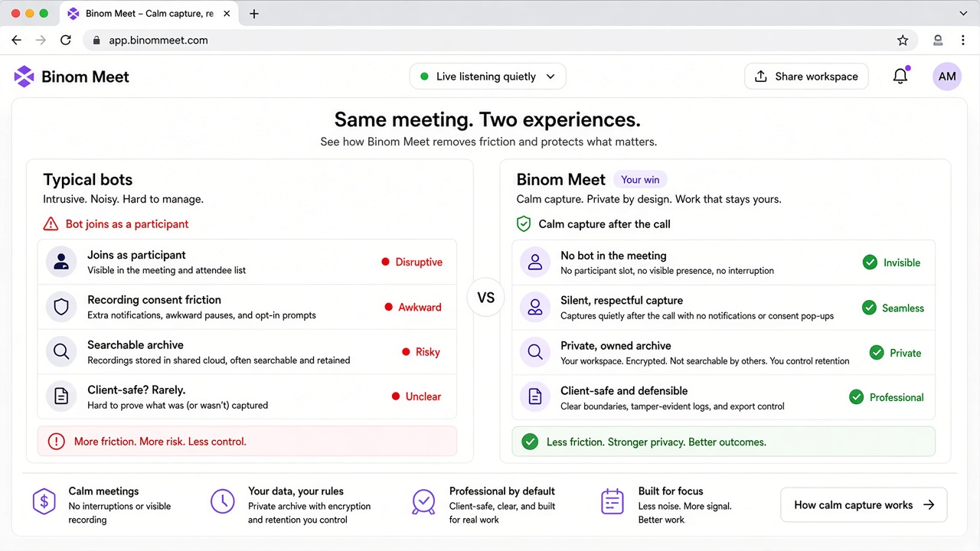The height and width of the screenshot is (551, 980).
Task: Click the Client-safe and defensible document icon
Action: 535,397
